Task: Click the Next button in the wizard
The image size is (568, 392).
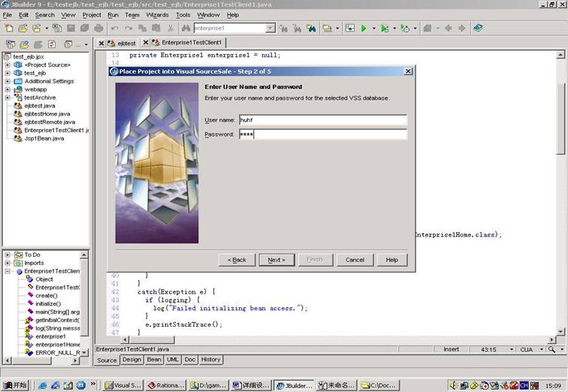Action: [x=276, y=260]
